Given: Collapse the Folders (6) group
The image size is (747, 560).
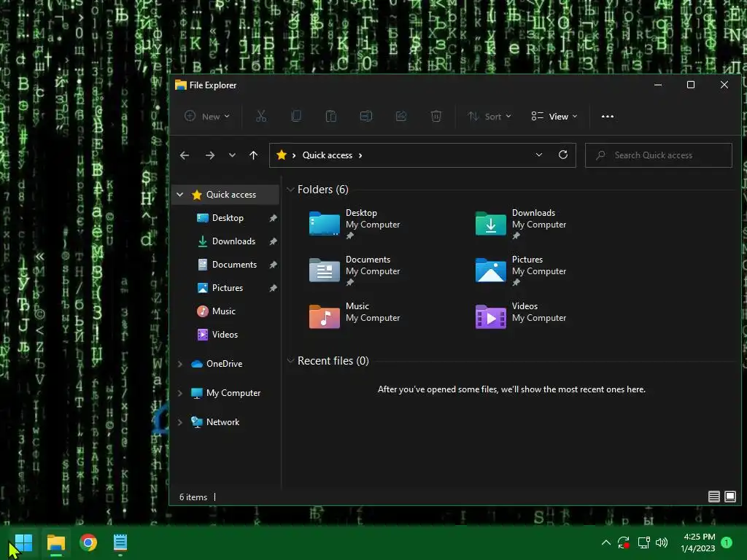Looking at the screenshot, I should tap(290, 190).
